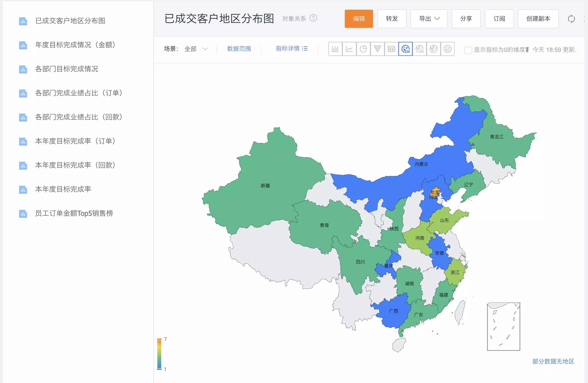
Task: Click the 今天 18:59 更新 timestamp
Action: click(x=554, y=50)
